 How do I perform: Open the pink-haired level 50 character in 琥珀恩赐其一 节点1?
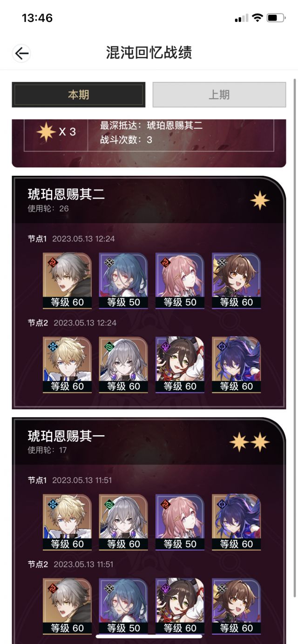point(180,522)
